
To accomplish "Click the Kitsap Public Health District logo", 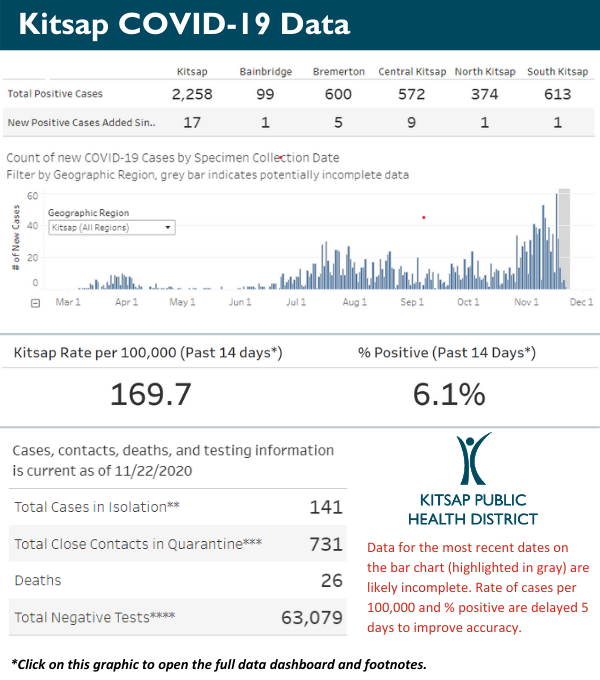I will tap(472, 480).
